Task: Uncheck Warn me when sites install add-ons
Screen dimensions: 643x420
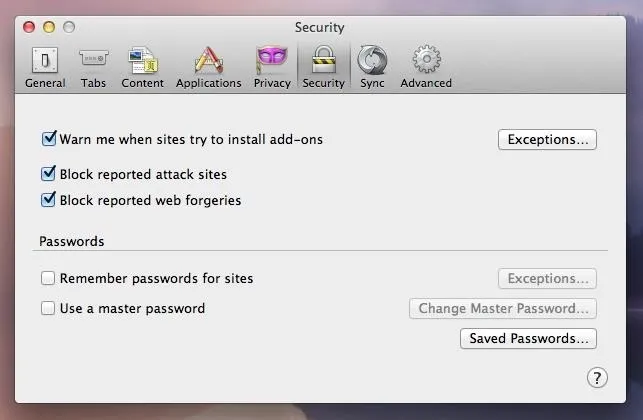Action: [x=49, y=139]
